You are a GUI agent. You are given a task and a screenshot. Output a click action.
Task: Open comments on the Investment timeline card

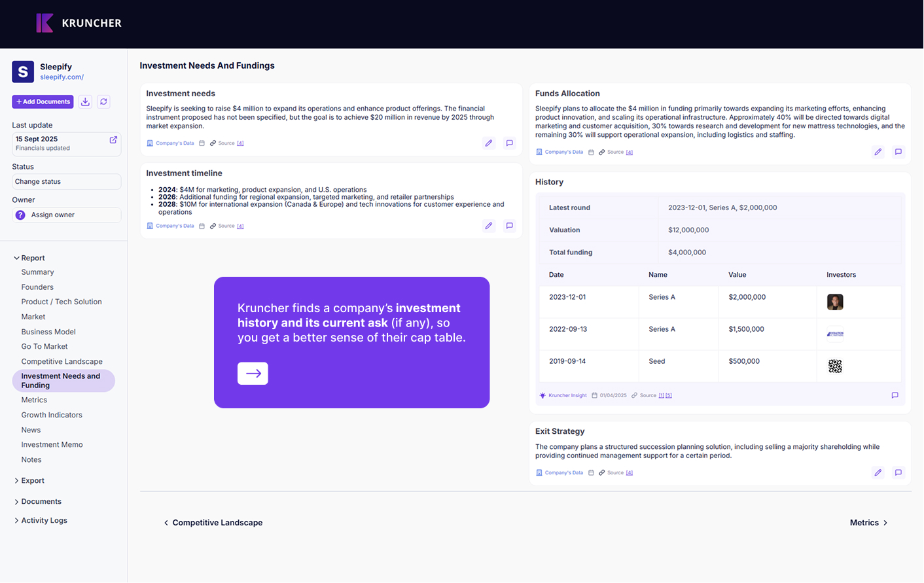point(509,226)
